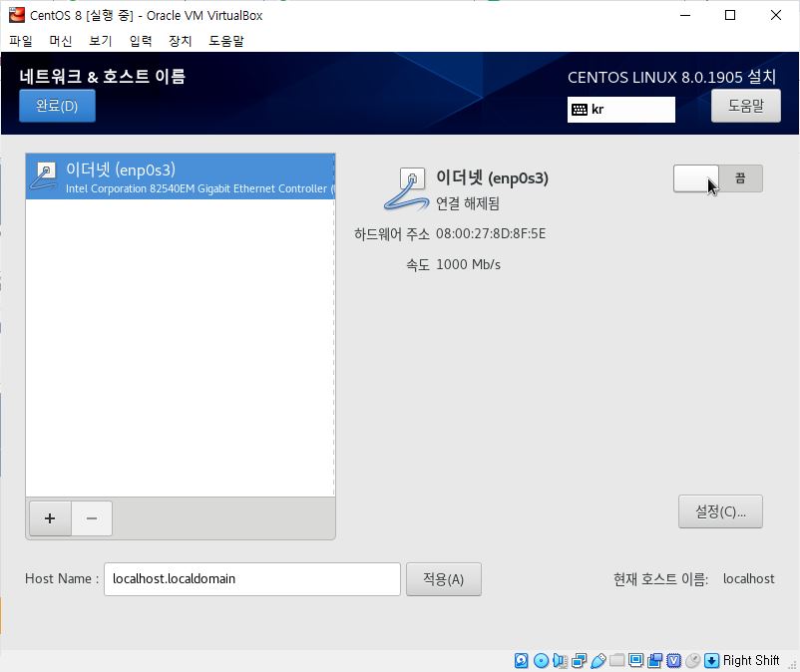Click the kr keyboard layout indicator
800x672 pixels.
620,109
